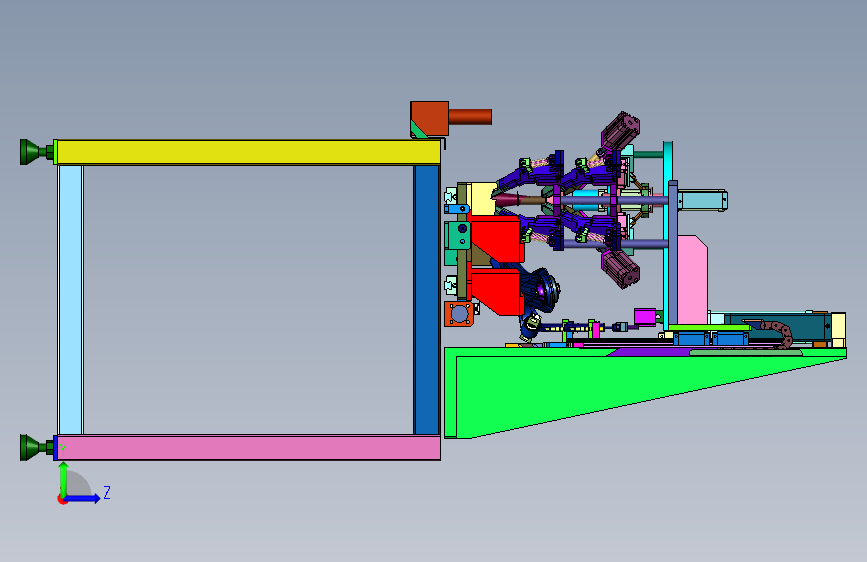
Task: Click the orange-brown box above the frame
Action: pyautogui.click(x=430, y=118)
